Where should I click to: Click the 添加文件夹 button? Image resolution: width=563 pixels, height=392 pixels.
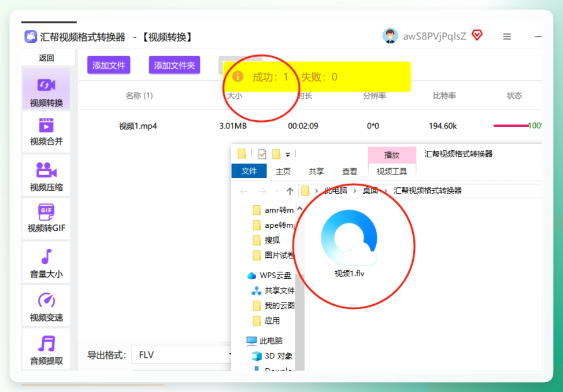(175, 65)
